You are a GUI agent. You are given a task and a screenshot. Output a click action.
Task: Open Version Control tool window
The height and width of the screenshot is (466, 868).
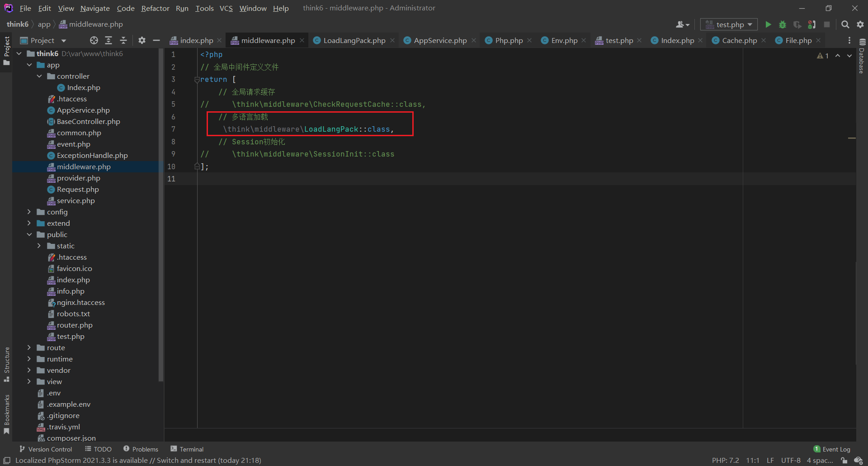[x=46, y=449]
